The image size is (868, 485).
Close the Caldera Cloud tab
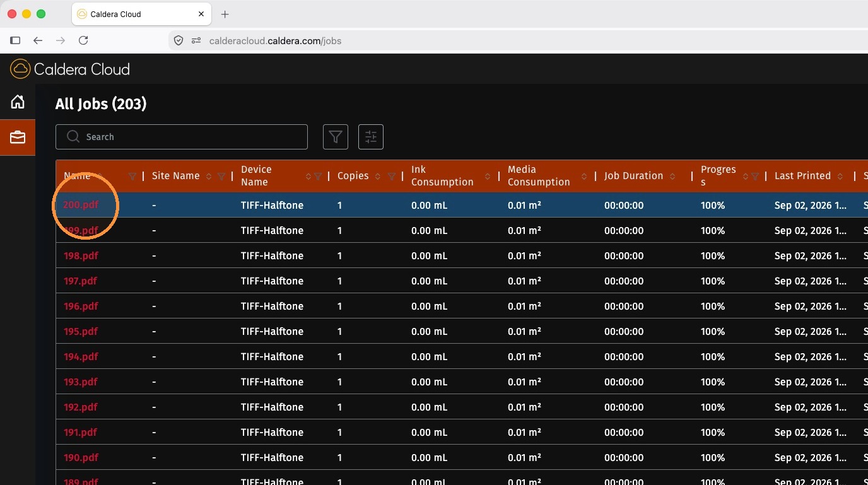pyautogui.click(x=201, y=14)
